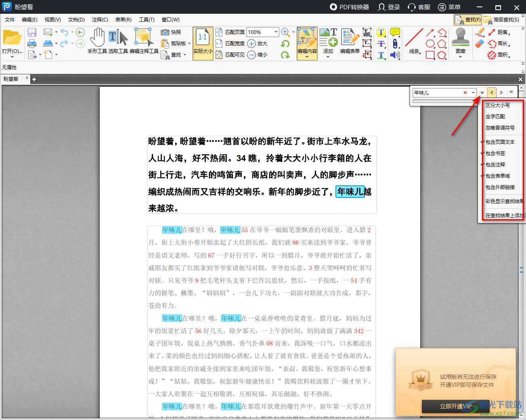The width and height of the screenshot is (526, 420).
Task: Click the Undo arrow icon
Action: click(64, 32)
